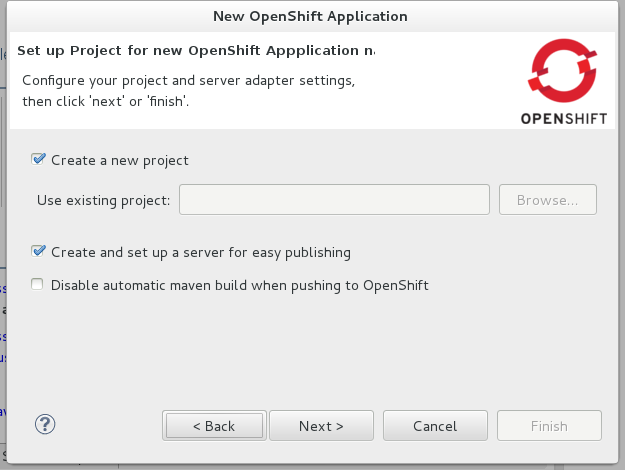Screen dimensions: 625x470
Task: Go to the previous page with Back
Action: (215, 426)
